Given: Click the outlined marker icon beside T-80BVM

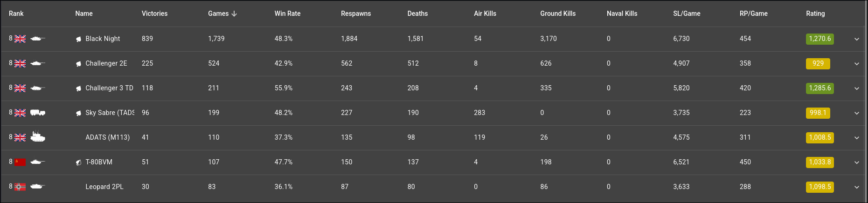Looking at the screenshot, I should click(79, 162).
